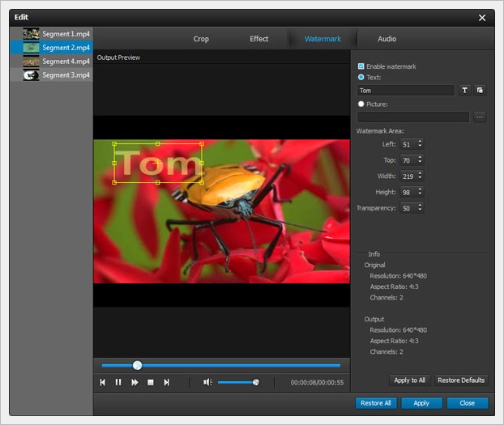This screenshot has width=504, height=425.
Task: Click the Transparency field showing 50
Action: coord(408,208)
